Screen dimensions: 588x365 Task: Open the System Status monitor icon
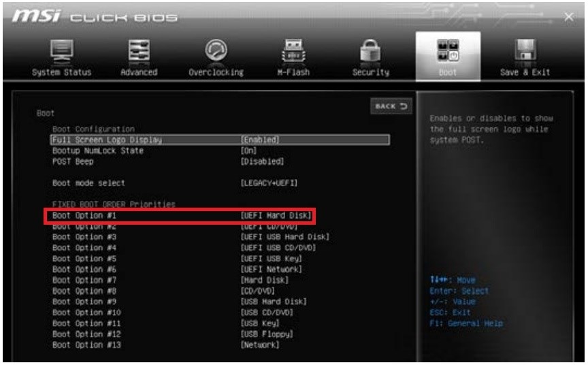coord(62,51)
